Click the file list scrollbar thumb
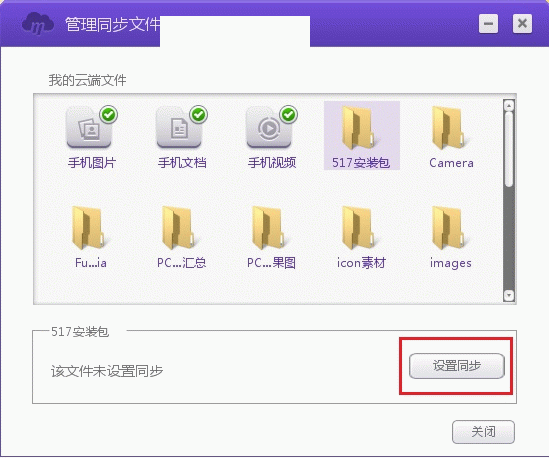 (x=509, y=149)
